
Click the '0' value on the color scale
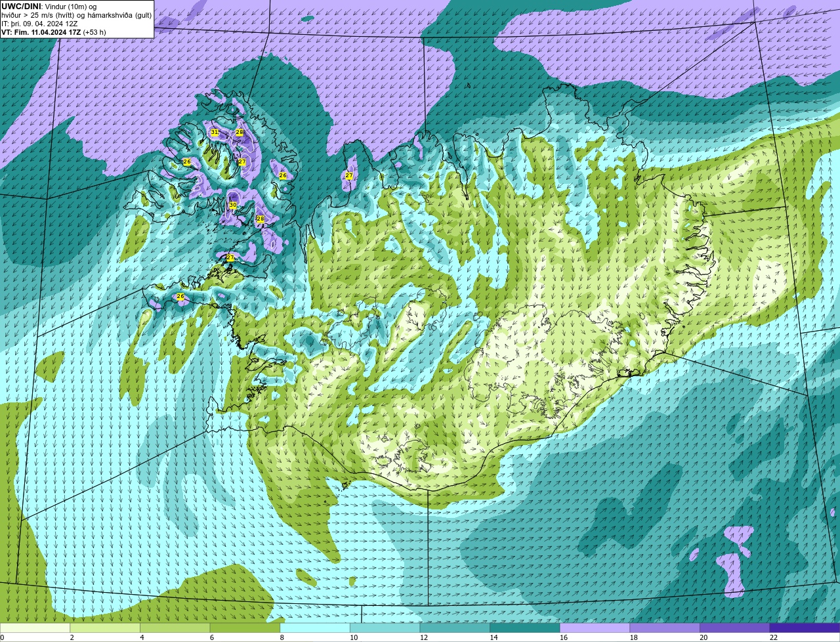[x=2, y=637]
